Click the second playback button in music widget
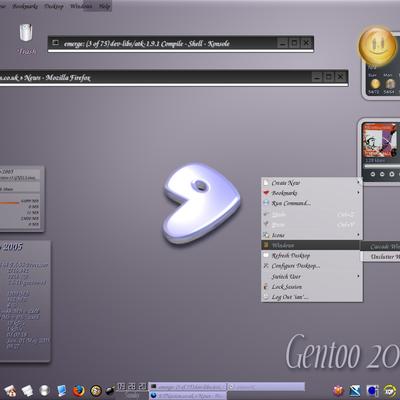This screenshot has width=400, height=400. point(382,174)
